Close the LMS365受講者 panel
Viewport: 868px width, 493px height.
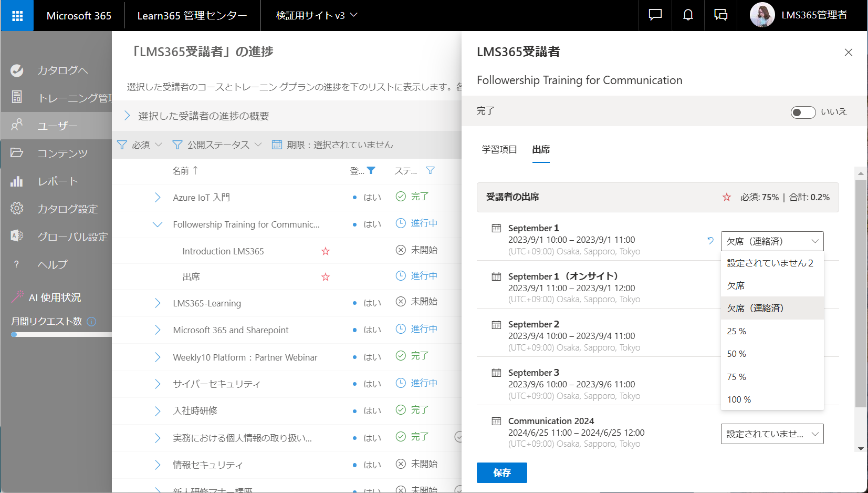(848, 52)
